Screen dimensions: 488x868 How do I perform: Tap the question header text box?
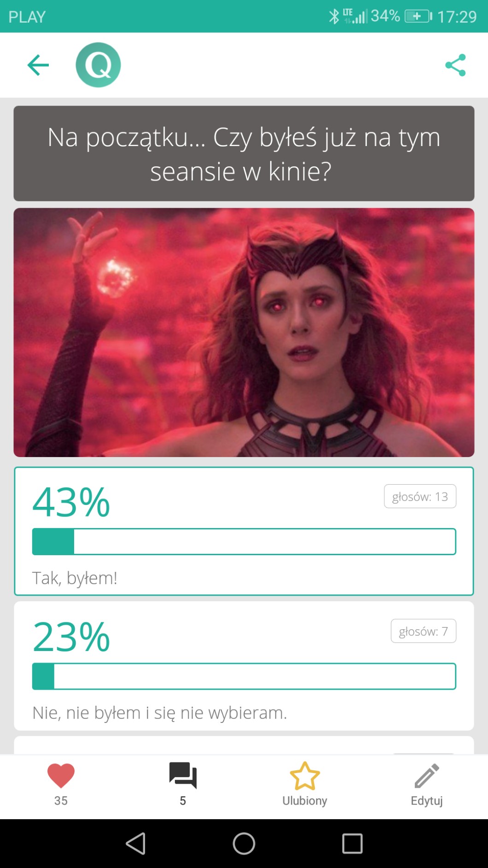[244, 153]
